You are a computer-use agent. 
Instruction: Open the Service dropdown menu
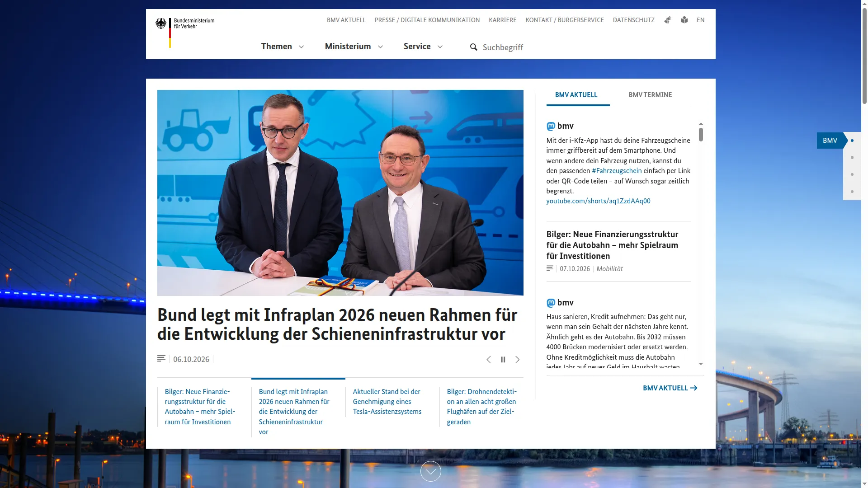423,47
